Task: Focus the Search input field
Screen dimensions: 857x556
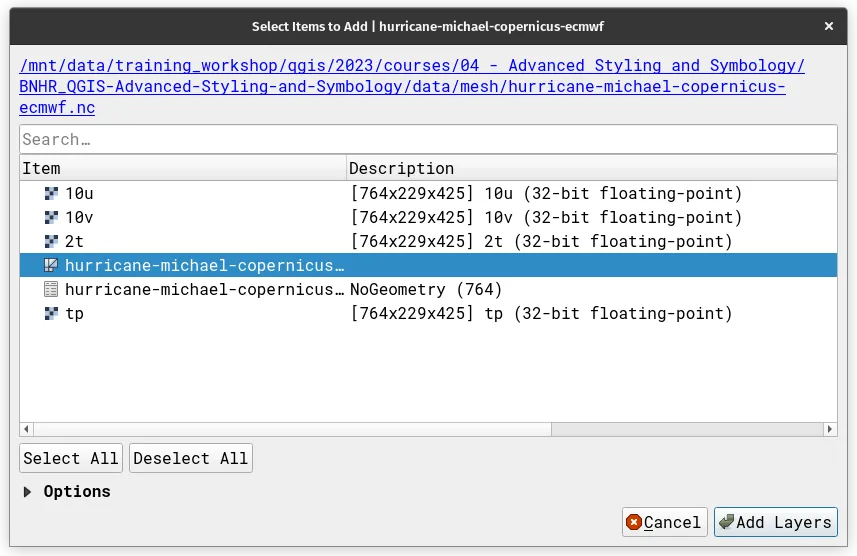Action: 428,139
